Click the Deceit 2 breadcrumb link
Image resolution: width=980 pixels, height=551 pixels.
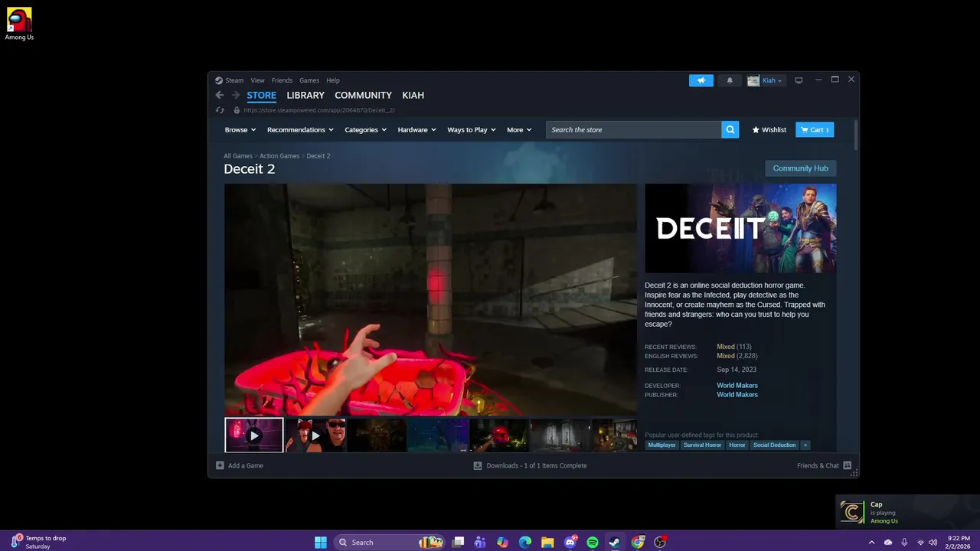pos(318,155)
